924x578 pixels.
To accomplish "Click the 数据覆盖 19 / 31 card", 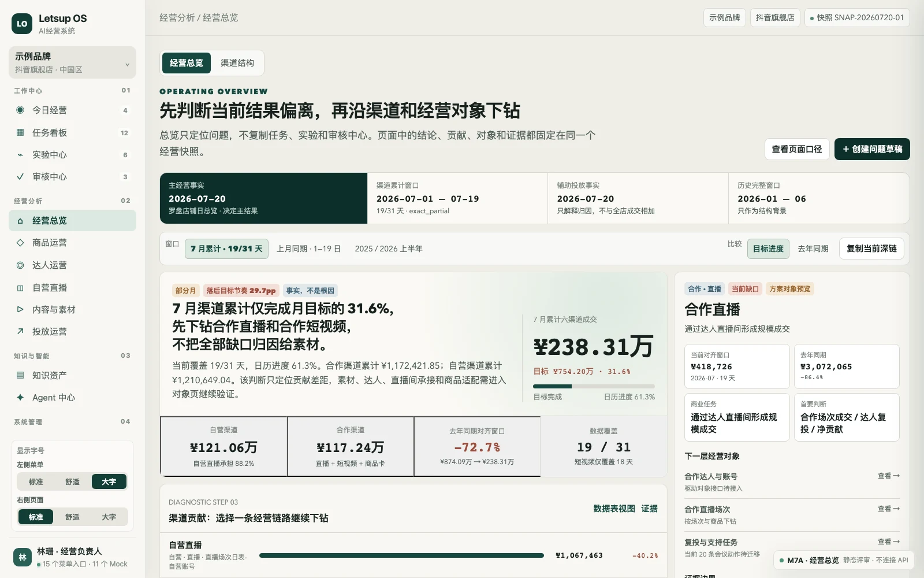I will tap(603, 446).
